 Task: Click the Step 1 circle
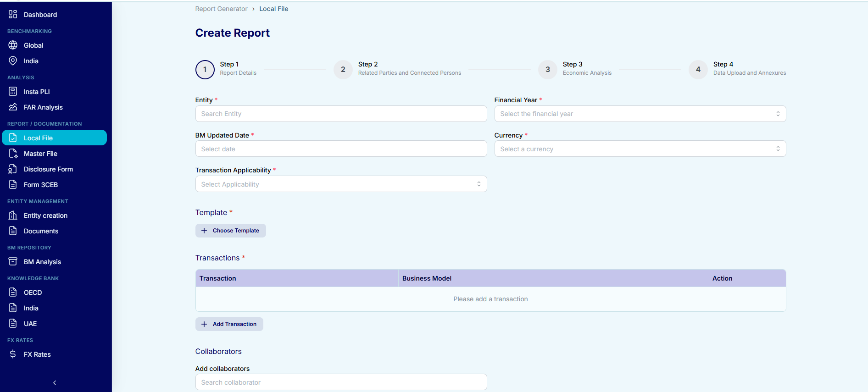(x=205, y=70)
